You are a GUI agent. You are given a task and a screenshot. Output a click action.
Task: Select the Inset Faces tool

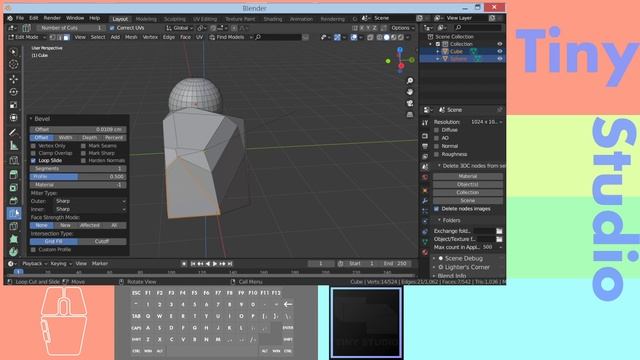point(13,188)
